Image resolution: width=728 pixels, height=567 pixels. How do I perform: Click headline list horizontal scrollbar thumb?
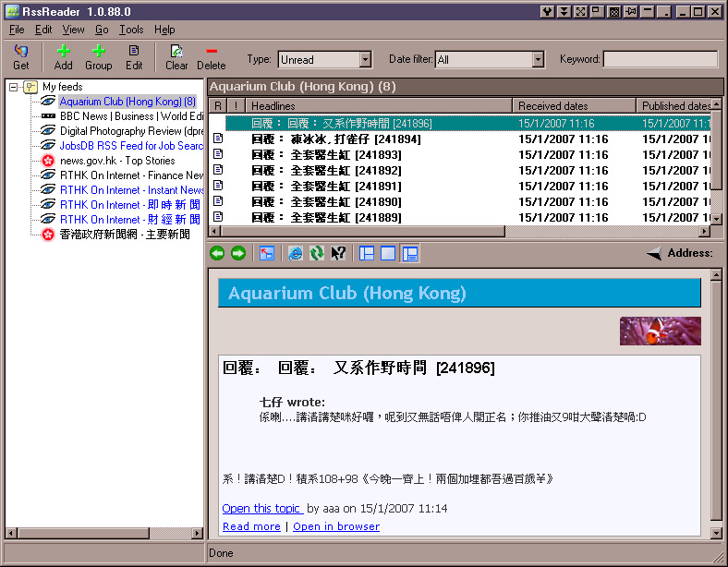[362, 231]
